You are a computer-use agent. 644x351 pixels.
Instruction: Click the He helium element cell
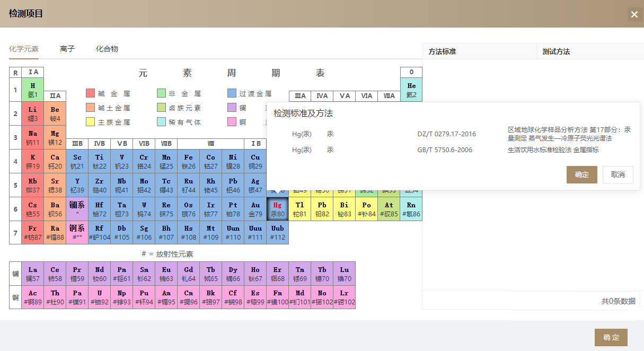pos(411,90)
